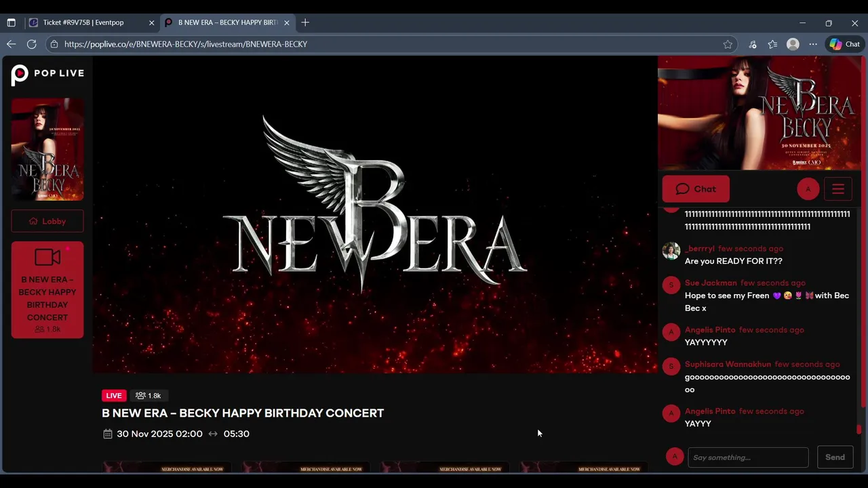Restore down the browser window
868x488 pixels.
[x=828, y=22]
